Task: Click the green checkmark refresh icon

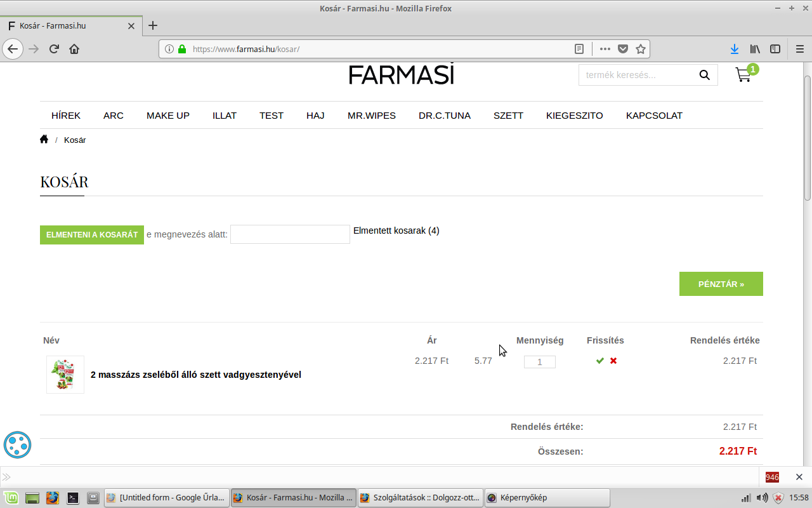Action: [599, 361]
